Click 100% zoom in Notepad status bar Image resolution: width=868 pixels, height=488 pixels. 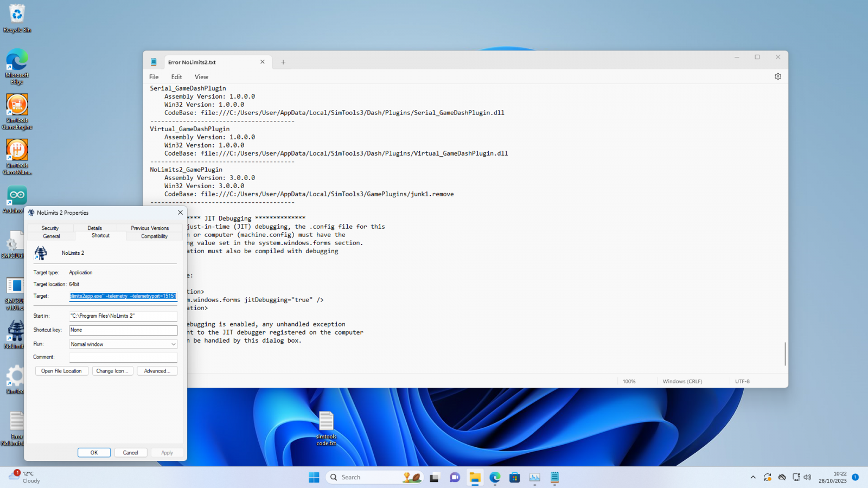click(629, 382)
